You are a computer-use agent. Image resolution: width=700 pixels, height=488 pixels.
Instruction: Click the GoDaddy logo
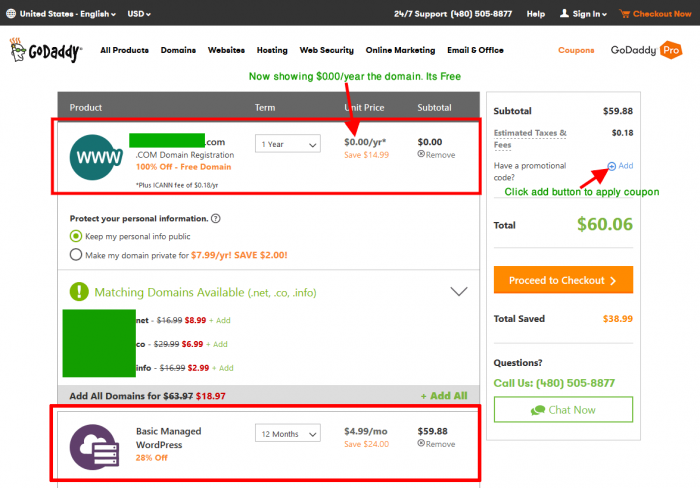click(46, 50)
